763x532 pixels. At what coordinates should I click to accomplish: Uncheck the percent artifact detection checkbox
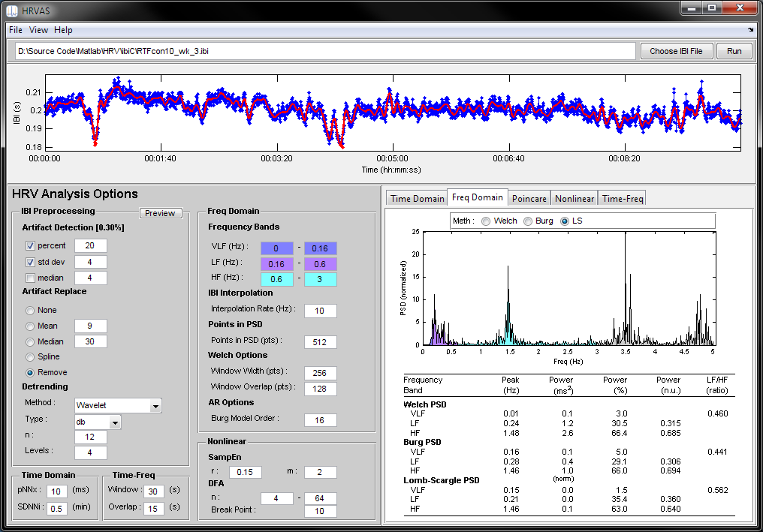click(30, 246)
